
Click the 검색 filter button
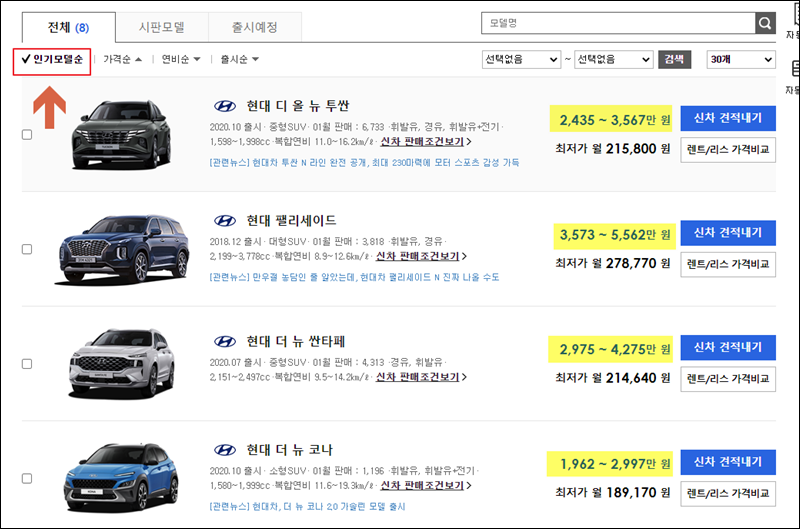[x=674, y=60]
